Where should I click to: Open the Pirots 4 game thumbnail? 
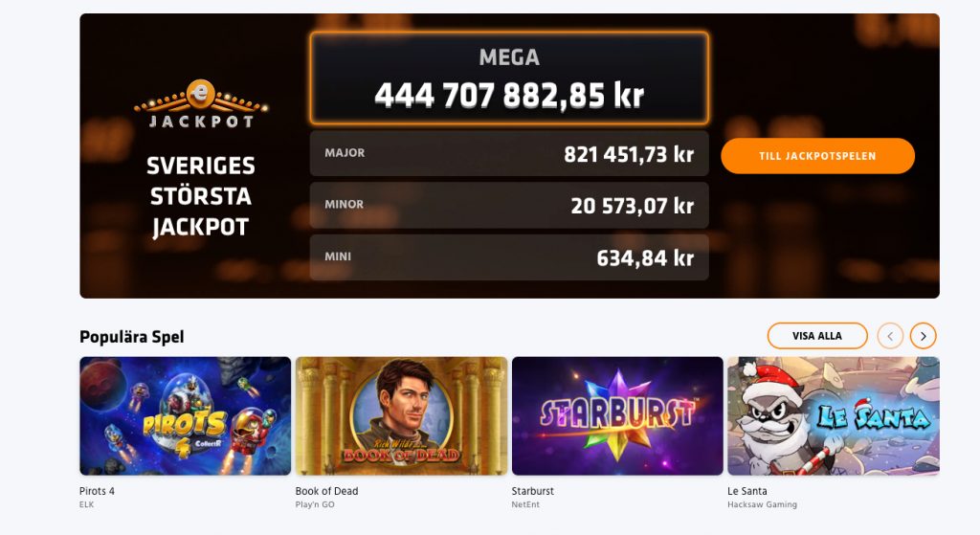pyautogui.click(x=186, y=416)
